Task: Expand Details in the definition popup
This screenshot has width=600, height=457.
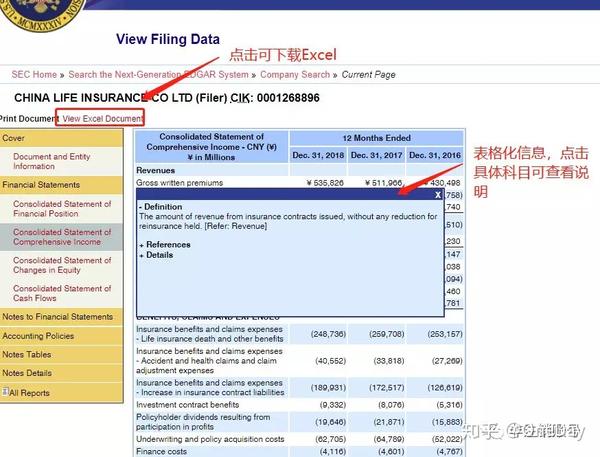Action: (x=157, y=255)
